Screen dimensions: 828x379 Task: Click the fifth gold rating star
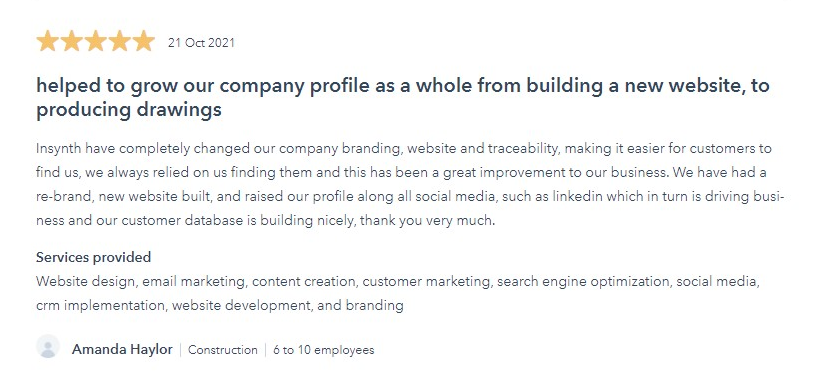pos(144,41)
